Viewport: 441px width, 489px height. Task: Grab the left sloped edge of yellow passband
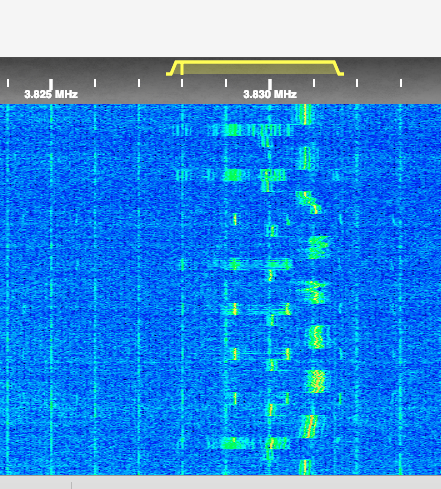(x=173, y=68)
